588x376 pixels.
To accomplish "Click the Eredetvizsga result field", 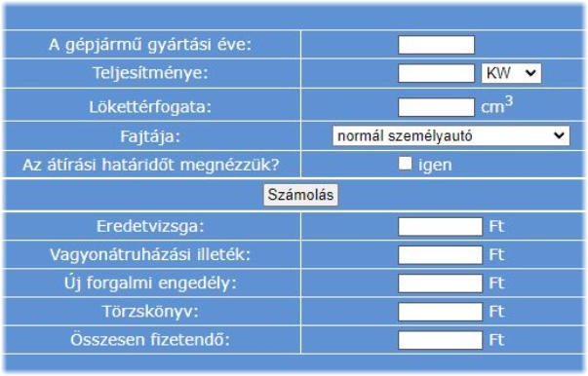I will tap(440, 227).
